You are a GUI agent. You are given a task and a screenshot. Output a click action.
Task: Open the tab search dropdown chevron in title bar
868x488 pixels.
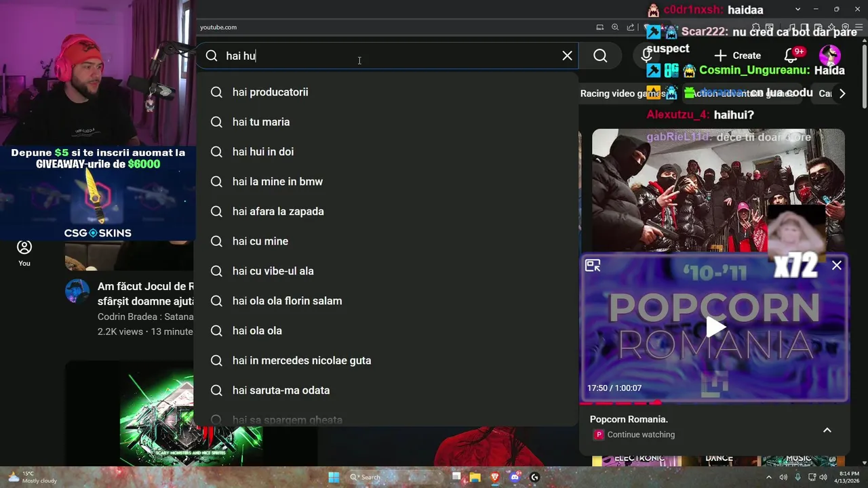(x=797, y=9)
